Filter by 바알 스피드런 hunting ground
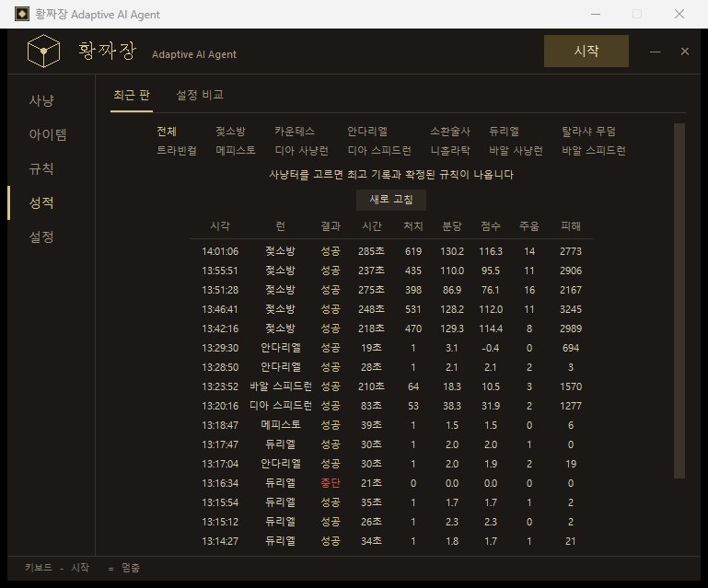 pyautogui.click(x=594, y=150)
